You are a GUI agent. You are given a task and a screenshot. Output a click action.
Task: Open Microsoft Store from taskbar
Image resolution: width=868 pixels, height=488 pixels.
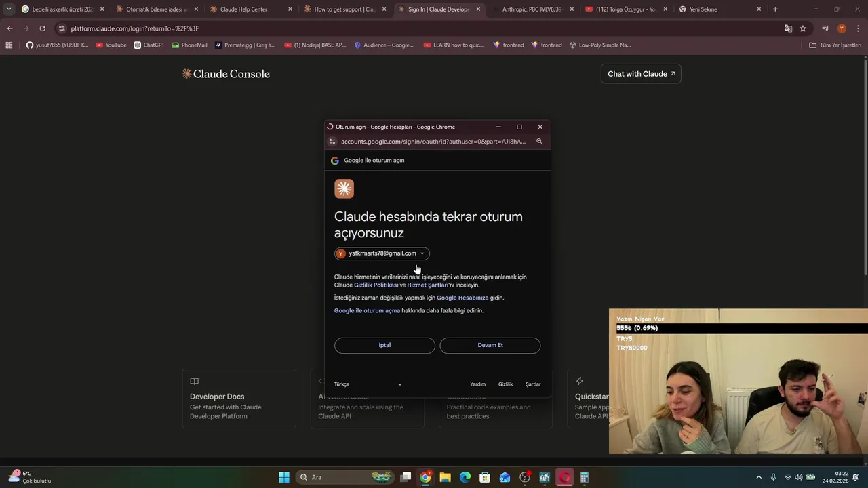coord(485,477)
